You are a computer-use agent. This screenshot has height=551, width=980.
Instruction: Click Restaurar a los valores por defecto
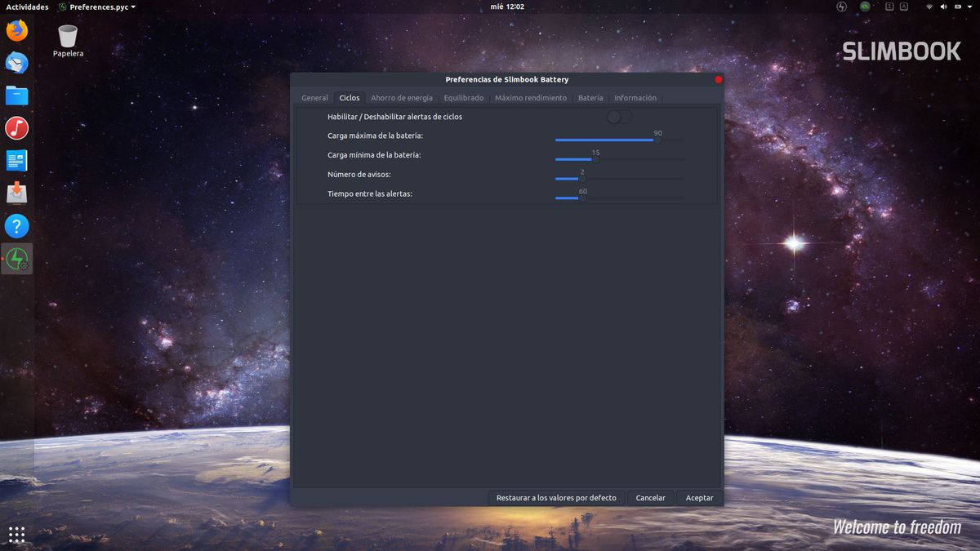click(556, 498)
